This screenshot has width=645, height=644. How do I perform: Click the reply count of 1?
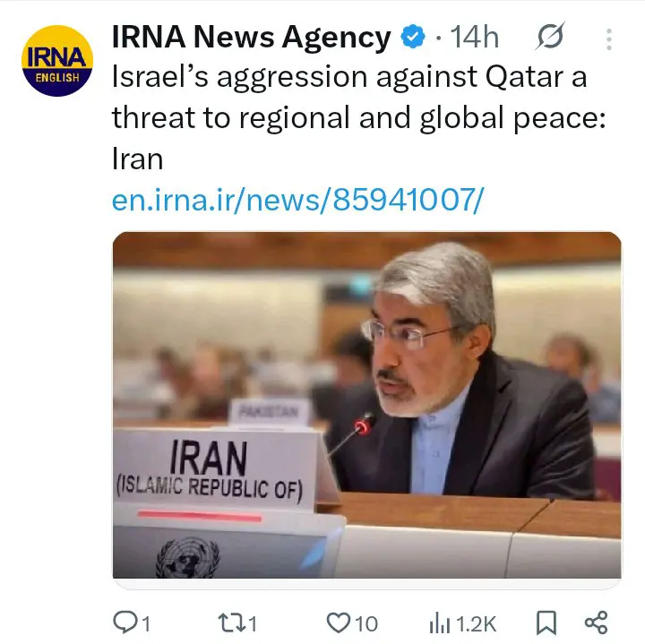[x=146, y=624]
